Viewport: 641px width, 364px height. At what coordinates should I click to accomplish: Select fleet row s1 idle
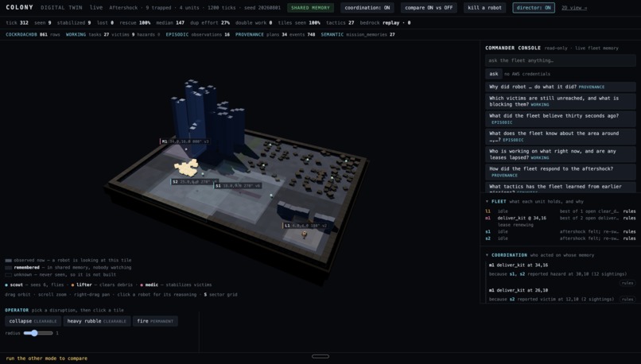pos(561,231)
